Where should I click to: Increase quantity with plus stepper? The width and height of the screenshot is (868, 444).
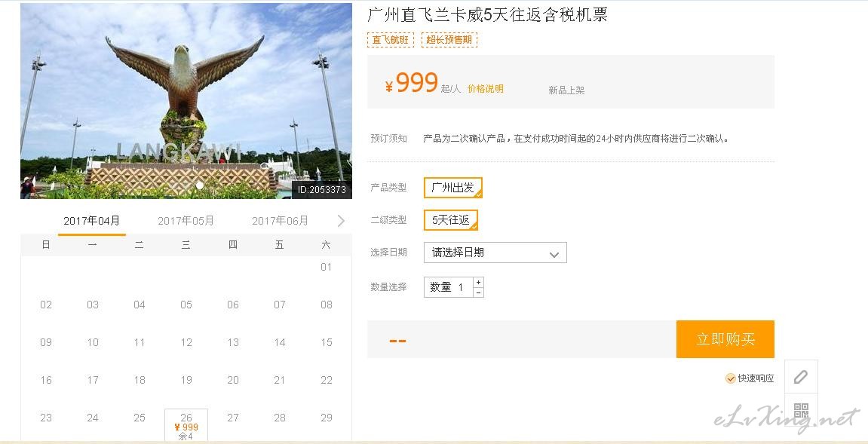478,283
